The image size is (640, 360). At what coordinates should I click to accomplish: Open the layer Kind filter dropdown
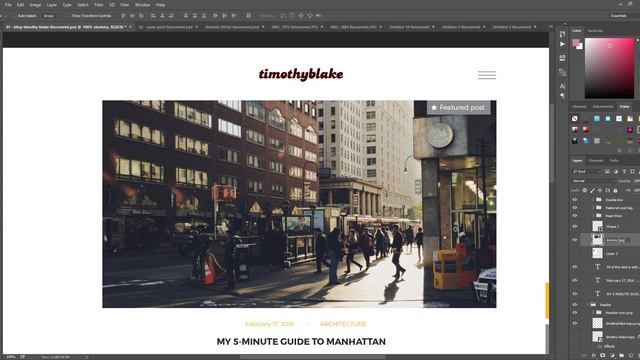(587, 171)
